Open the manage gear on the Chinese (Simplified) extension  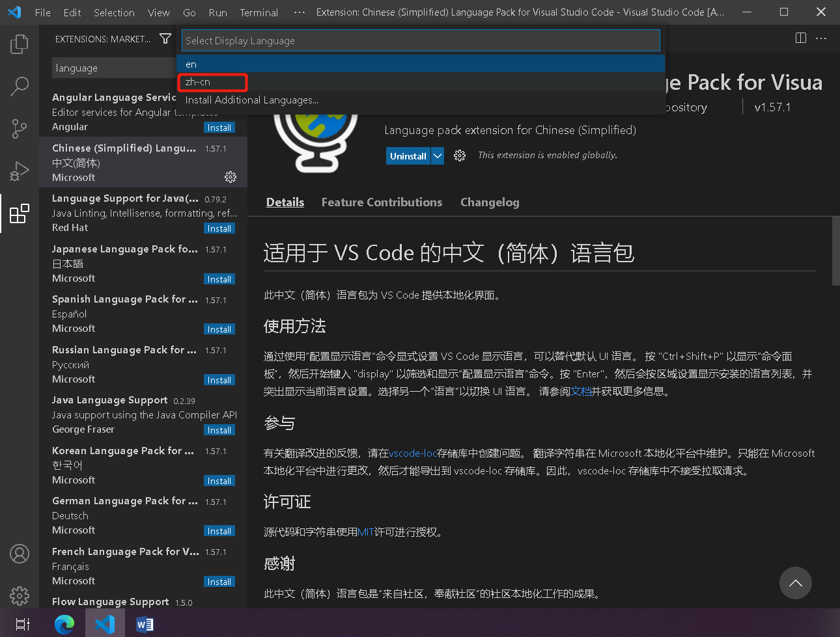[231, 176]
